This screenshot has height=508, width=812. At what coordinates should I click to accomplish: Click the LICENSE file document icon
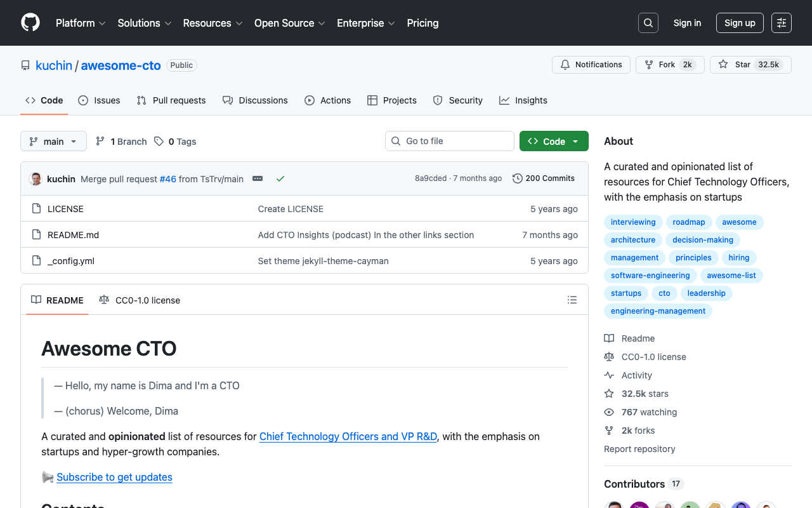click(36, 208)
